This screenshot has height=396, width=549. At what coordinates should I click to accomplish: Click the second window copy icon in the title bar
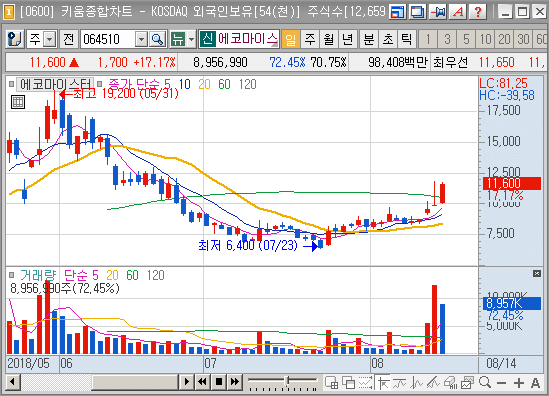[x=418, y=12]
